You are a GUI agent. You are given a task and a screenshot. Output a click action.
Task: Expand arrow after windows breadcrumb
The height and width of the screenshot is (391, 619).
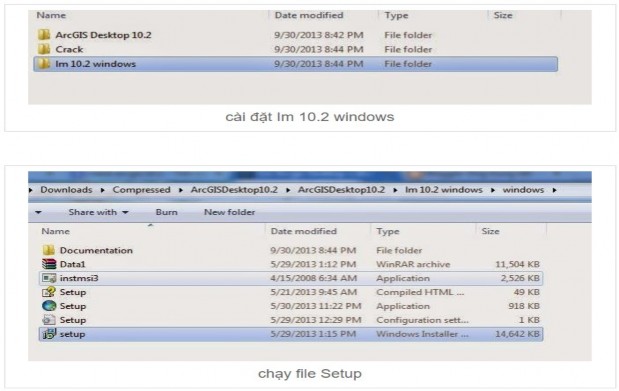554,190
